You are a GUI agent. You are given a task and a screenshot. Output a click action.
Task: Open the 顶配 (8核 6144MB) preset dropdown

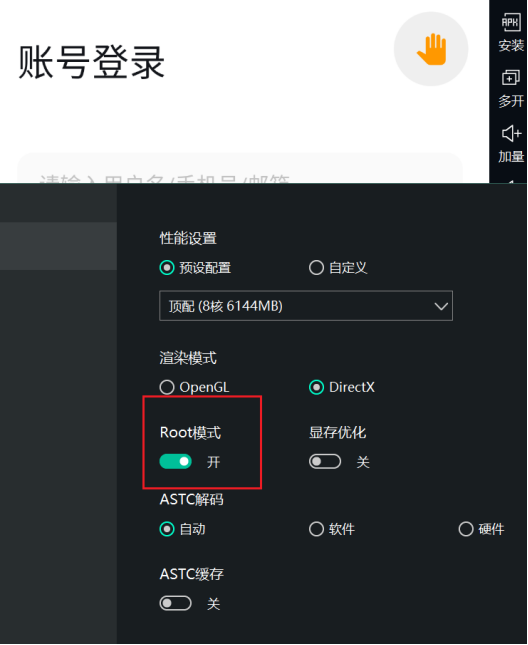(x=306, y=306)
